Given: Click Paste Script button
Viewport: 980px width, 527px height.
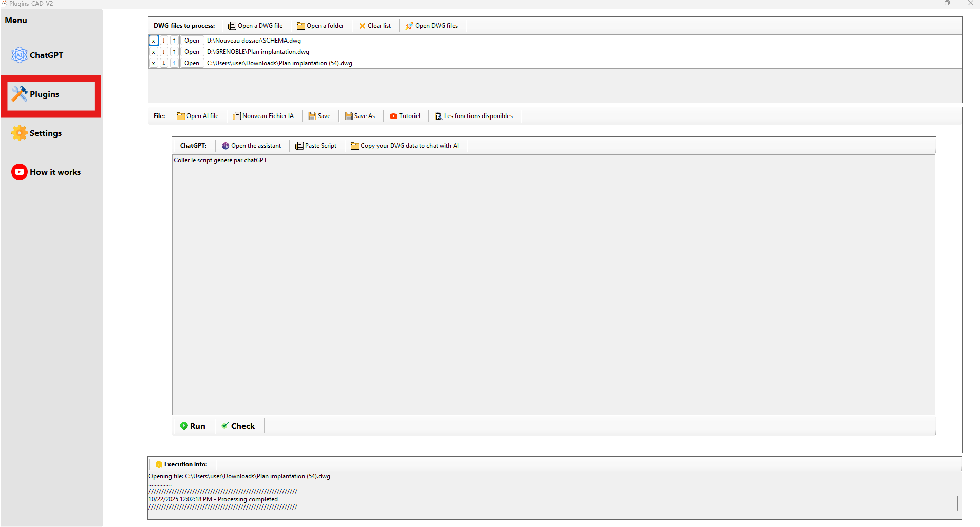Looking at the screenshot, I should [316, 146].
